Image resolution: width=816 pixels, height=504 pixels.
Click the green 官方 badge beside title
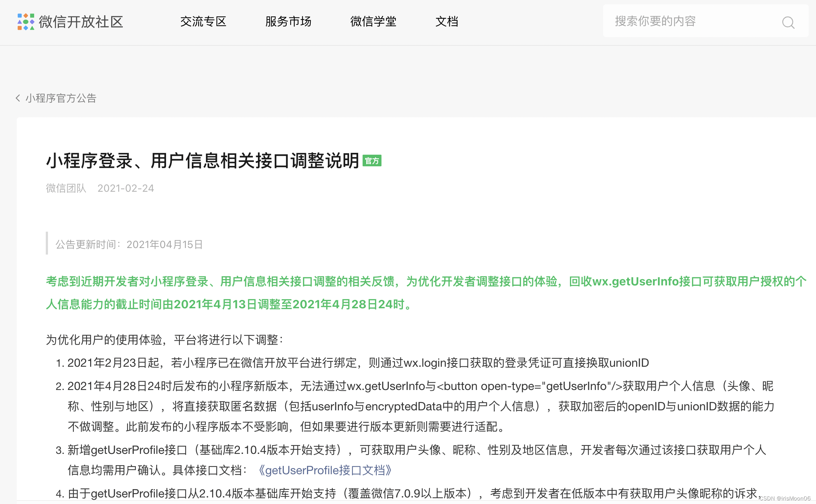[372, 161]
